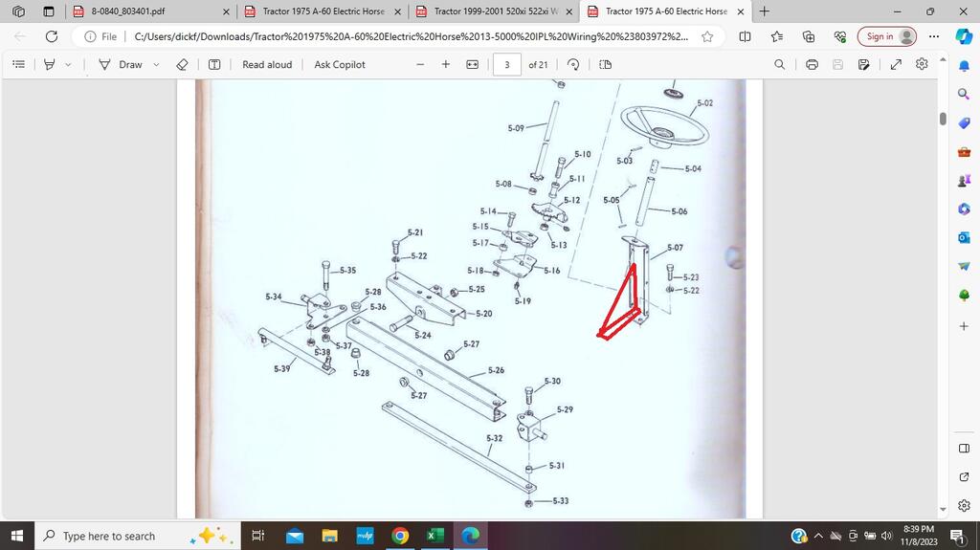Viewport: 980px width, 550px height.
Task: Toggle the Page view layout button
Action: coord(605,64)
